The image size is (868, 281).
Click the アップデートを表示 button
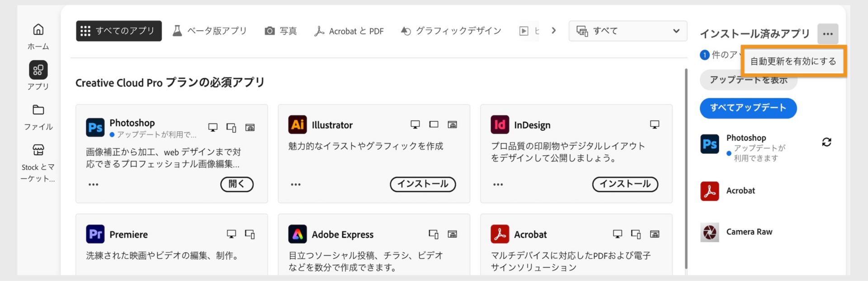pyautogui.click(x=749, y=80)
